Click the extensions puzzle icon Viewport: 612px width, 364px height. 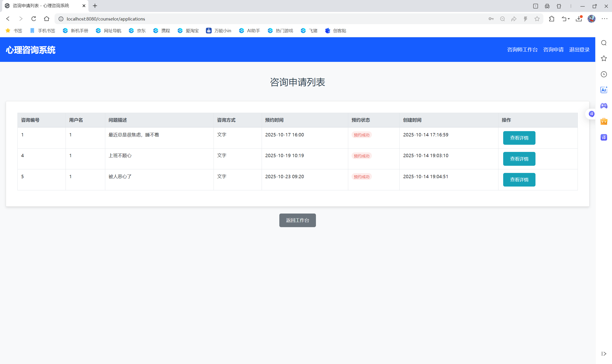551,19
